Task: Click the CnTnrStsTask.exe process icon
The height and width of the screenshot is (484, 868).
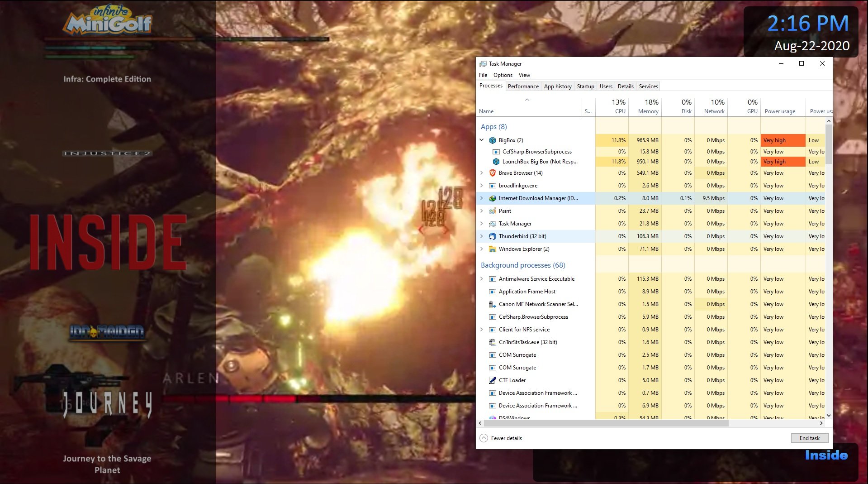Action: pyautogui.click(x=493, y=342)
